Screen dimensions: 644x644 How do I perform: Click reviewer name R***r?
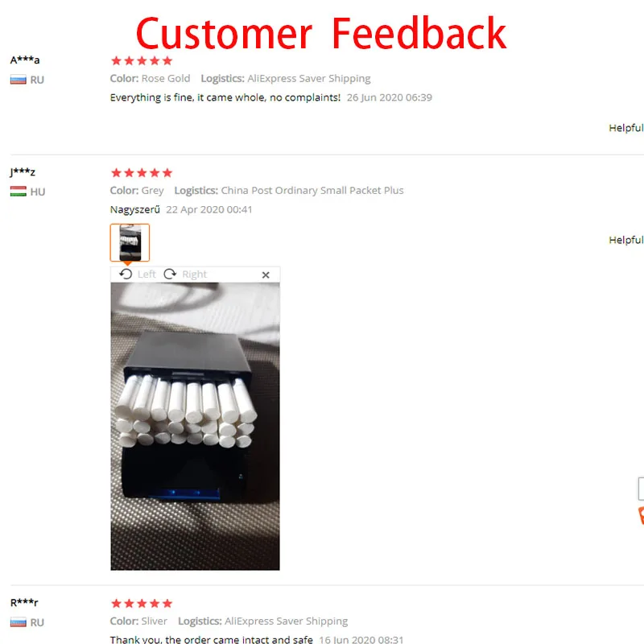point(24,602)
